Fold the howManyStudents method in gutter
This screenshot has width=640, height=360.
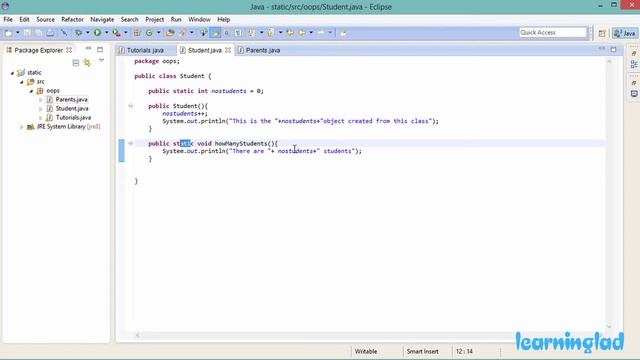[131, 144]
